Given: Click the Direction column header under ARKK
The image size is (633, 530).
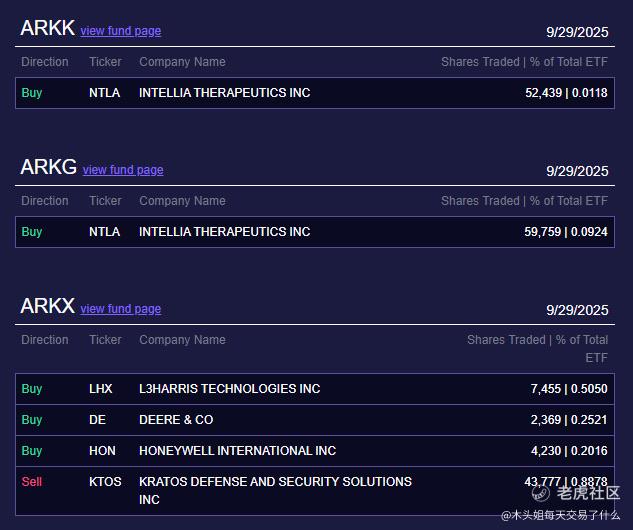Looking at the screenshot, I should pyautogui.click(x=45, y=62).
